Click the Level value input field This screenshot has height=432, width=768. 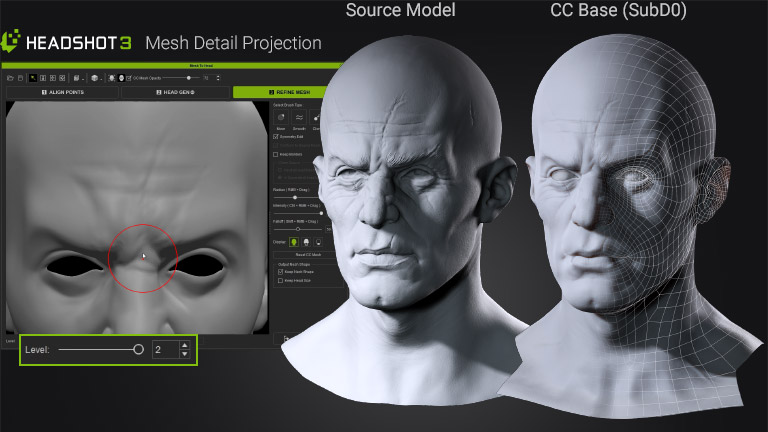point(166,349)
